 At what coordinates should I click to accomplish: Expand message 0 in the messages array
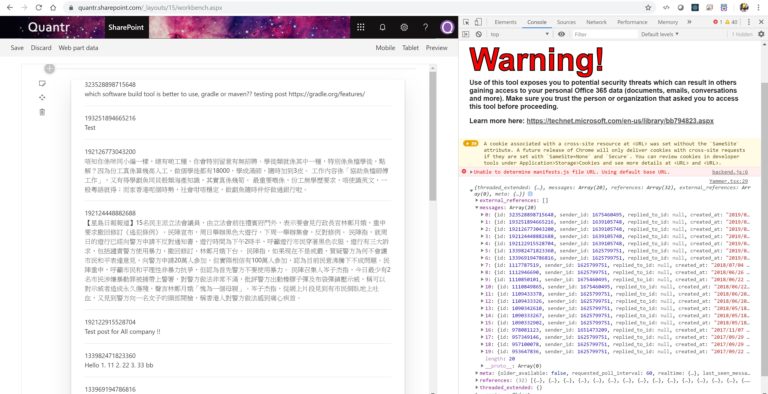click(x=482, y=215)
